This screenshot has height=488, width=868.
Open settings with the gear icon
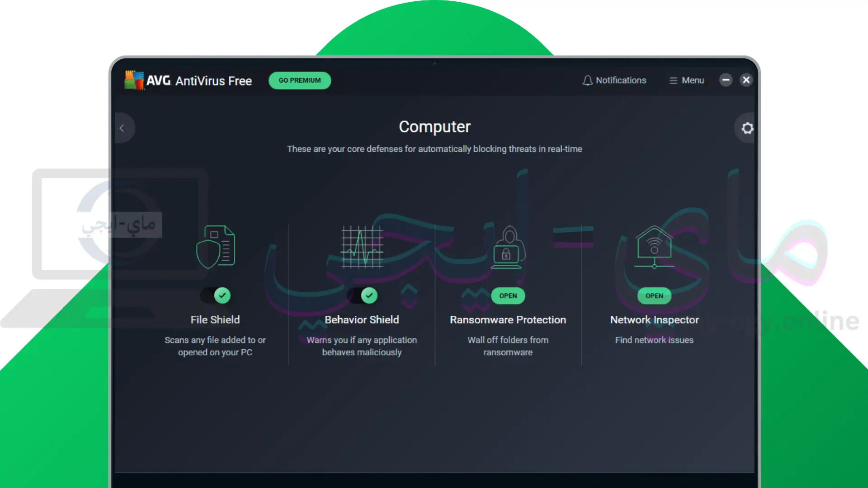[x=747, y=128]
